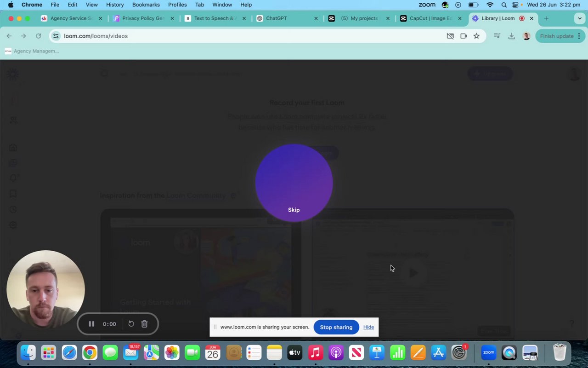Open Mail from the Dock

click(131, 353)
